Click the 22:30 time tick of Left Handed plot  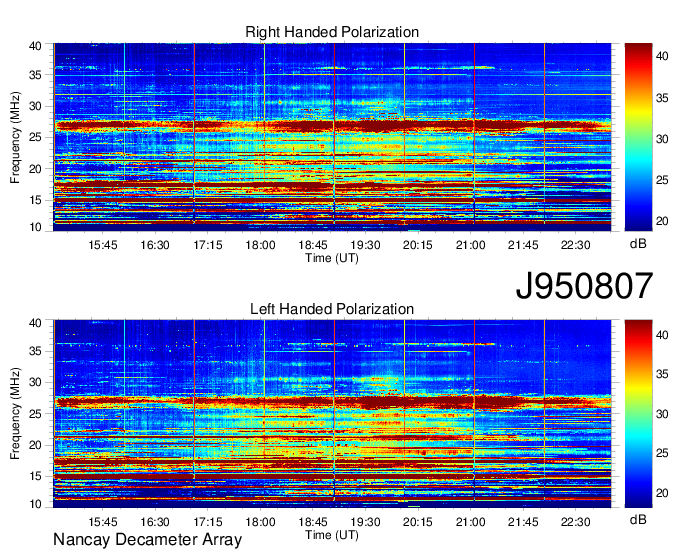[575, 522]
